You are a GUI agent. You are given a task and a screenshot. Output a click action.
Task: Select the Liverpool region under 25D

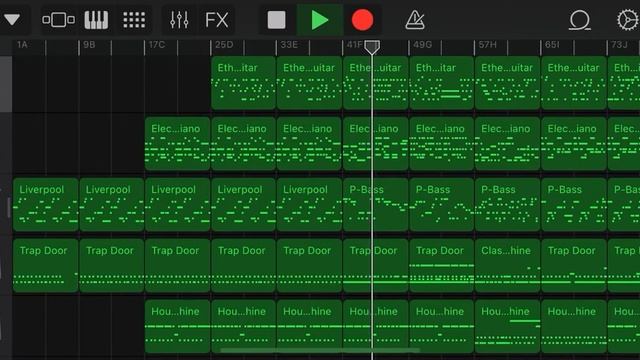[243, 204]
